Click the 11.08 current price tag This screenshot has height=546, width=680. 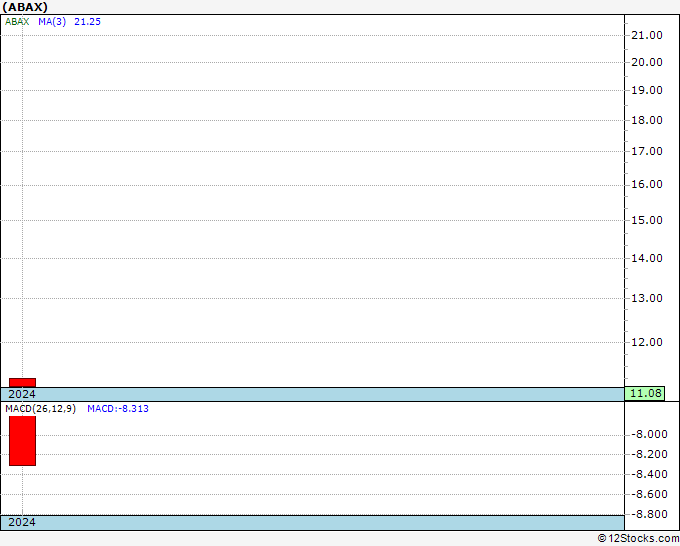644,394
